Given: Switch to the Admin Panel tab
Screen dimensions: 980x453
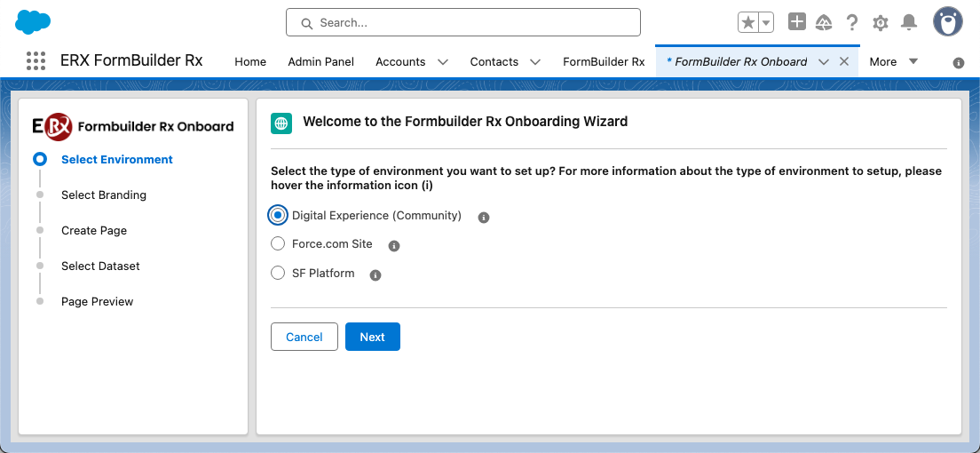Looking at the screenshot, I should [x=320, y=61].
